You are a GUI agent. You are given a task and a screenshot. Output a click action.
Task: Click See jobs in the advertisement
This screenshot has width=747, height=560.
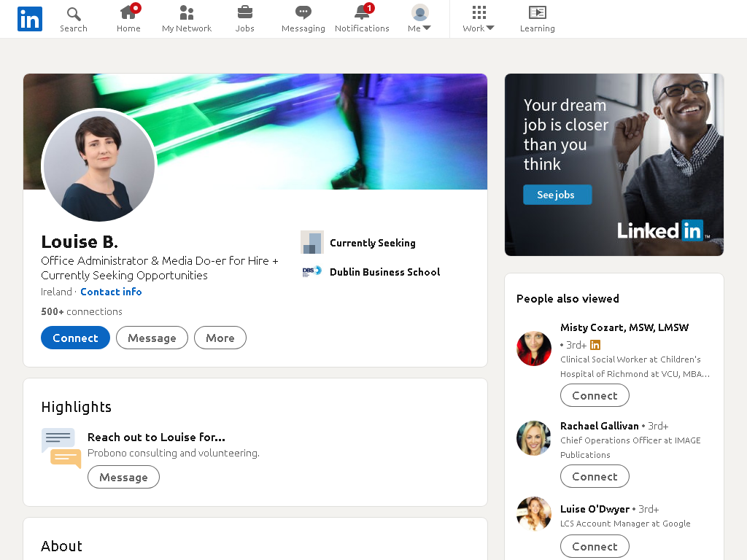coord(557,195)
